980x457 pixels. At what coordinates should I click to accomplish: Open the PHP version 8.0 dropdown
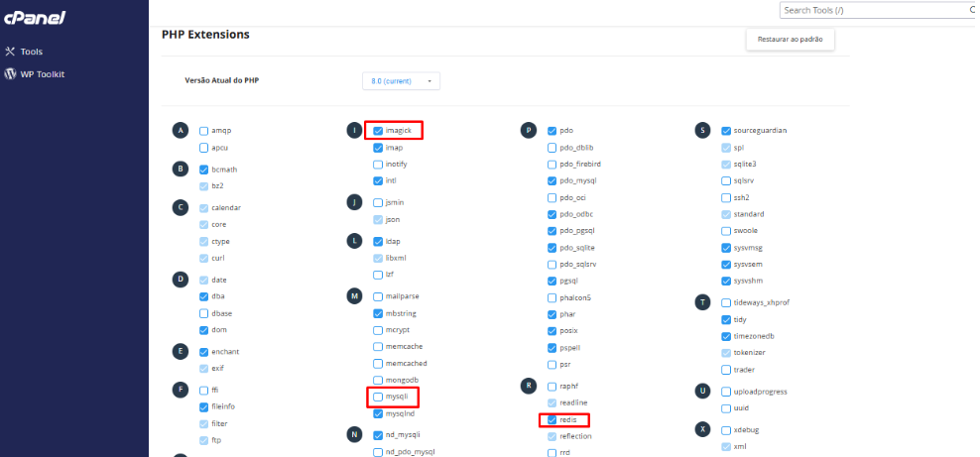pos(401,81)
